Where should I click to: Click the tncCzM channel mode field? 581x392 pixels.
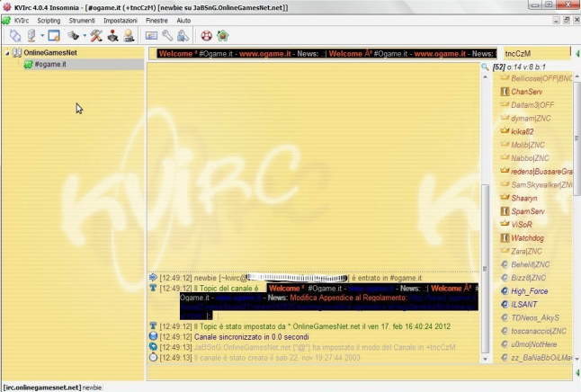click(537, 54)
